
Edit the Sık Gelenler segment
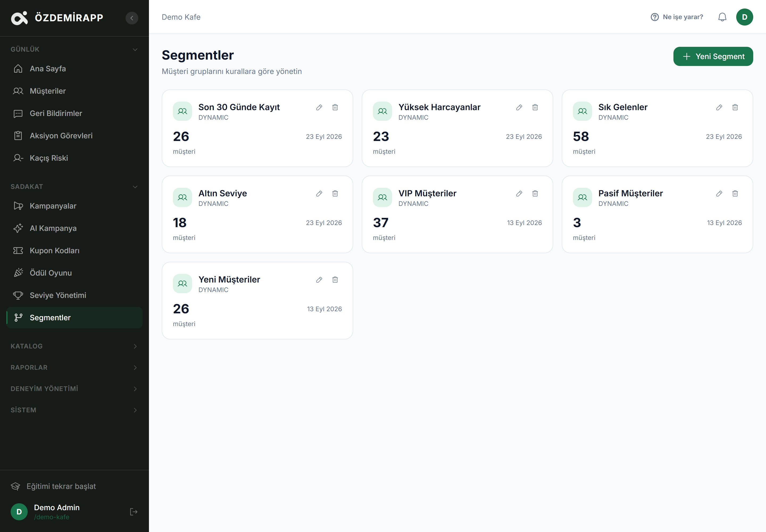[x=719, y=107]
